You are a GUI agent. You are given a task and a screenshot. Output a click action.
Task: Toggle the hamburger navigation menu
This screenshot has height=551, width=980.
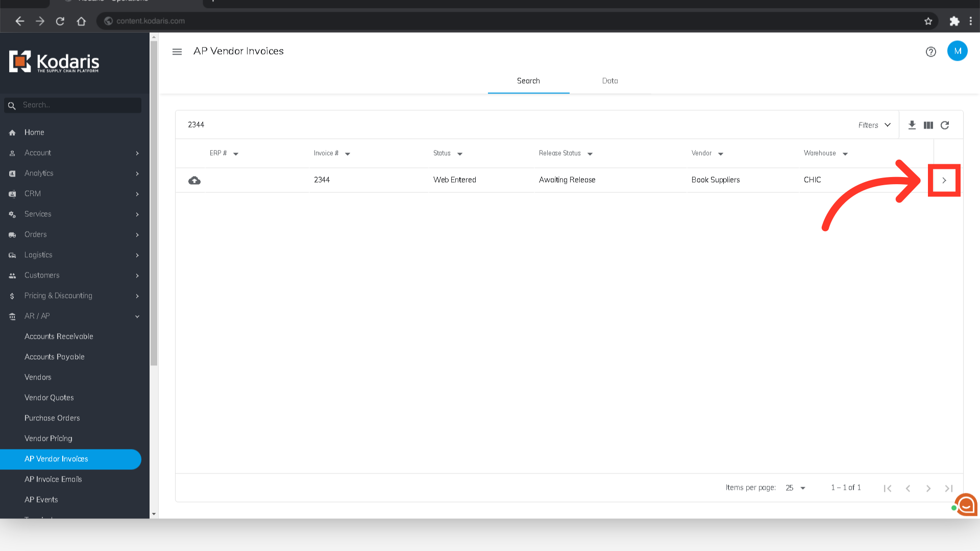click(177, 52)
